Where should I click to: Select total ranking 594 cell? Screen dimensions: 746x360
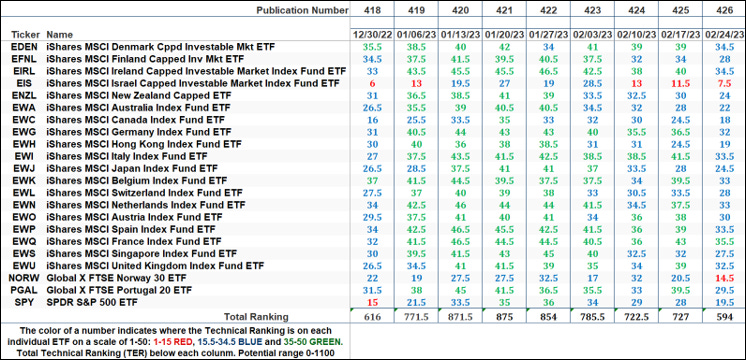coord(724,317)
